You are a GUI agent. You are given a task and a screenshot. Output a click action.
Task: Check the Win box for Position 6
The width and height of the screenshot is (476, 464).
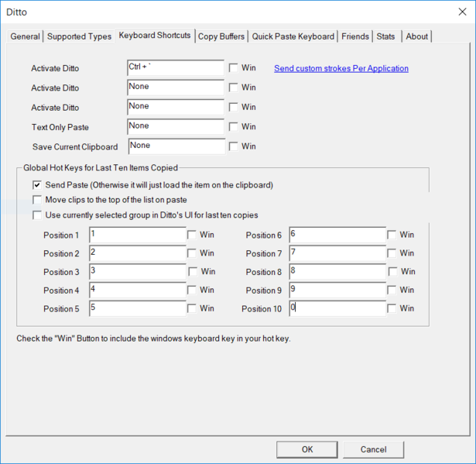392,235
